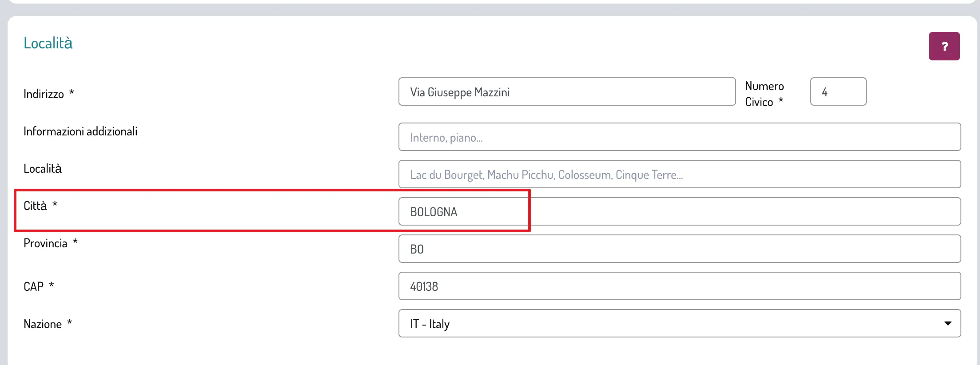Click the Informazioni addizionali input field
Image resolution: width=980 pixels, height=365 pixels.
(x=679, y=137)
